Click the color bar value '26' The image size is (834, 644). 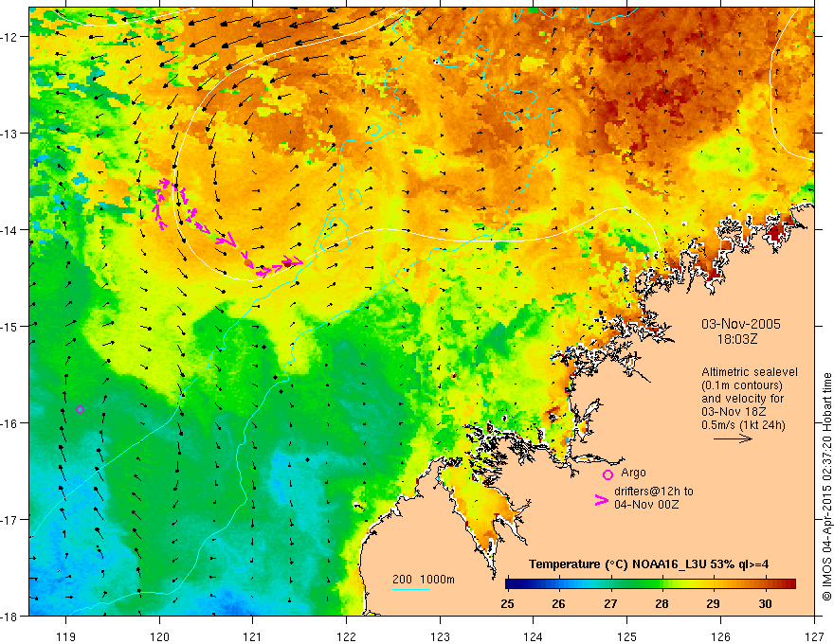click(x=558, y=604)
